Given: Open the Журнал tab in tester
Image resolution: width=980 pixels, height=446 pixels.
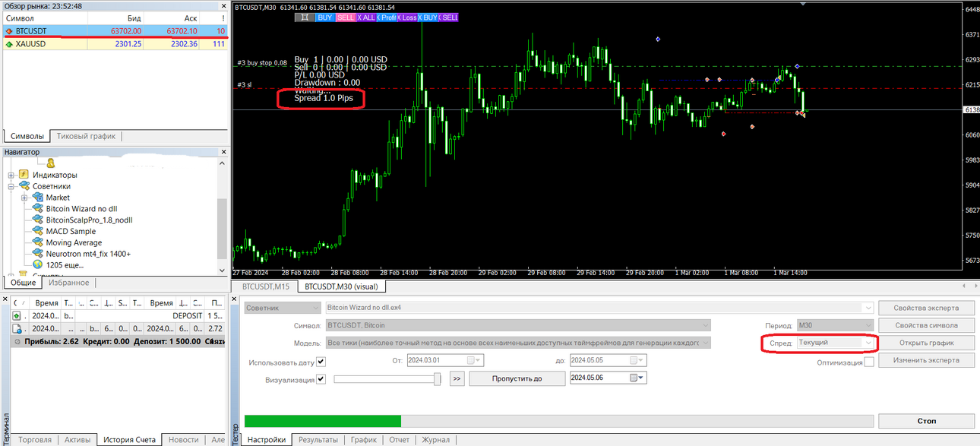Looking at the screenshot, I should point(435,439).
